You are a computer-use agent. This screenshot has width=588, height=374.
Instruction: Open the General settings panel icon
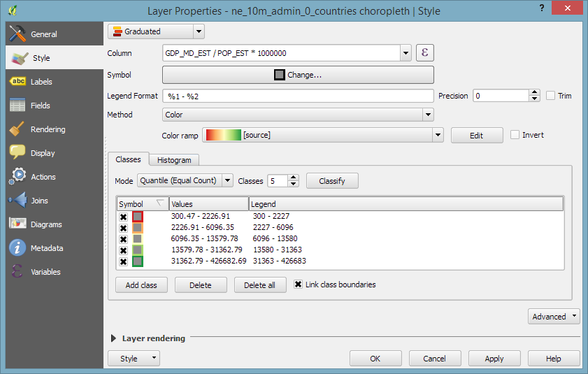pyautogui.click(x=18, y=34)
